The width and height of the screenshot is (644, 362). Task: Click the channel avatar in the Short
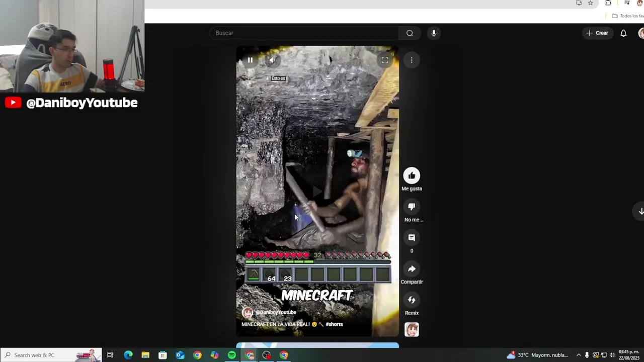point(248,313)
